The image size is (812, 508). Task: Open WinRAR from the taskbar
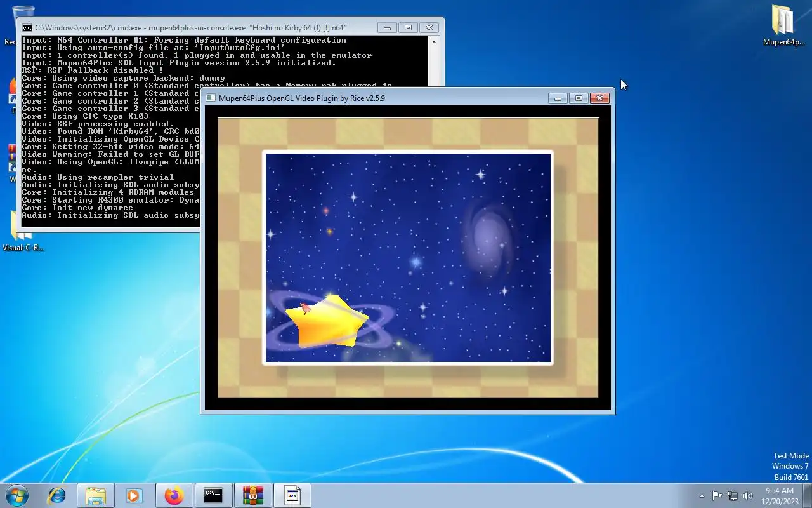pos(252,495)
